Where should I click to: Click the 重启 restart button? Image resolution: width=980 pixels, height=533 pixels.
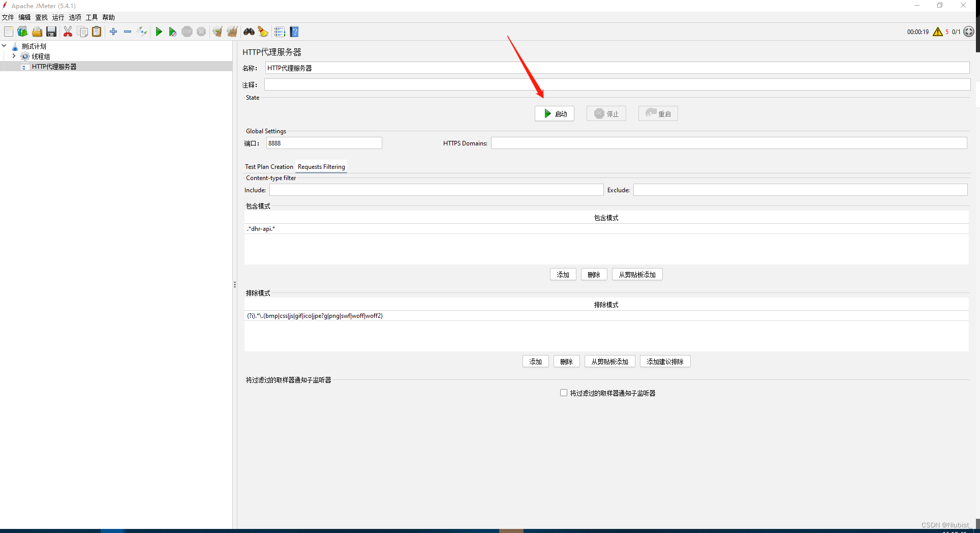(x=658, y=113)
